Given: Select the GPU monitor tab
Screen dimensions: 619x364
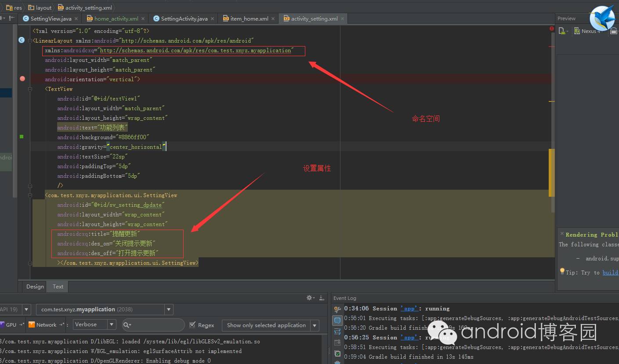Looking at the screenshot, I should [x=12, y=325].
